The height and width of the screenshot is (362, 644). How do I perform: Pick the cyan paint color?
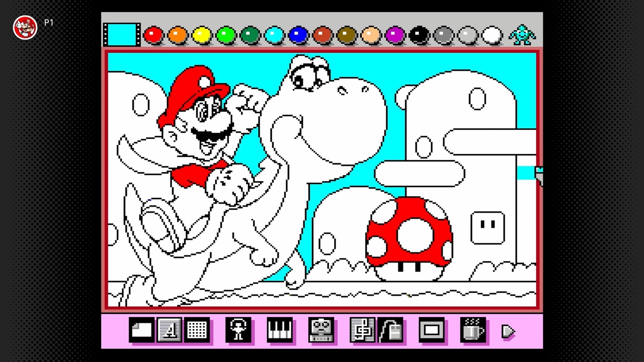tap(274, 35)
